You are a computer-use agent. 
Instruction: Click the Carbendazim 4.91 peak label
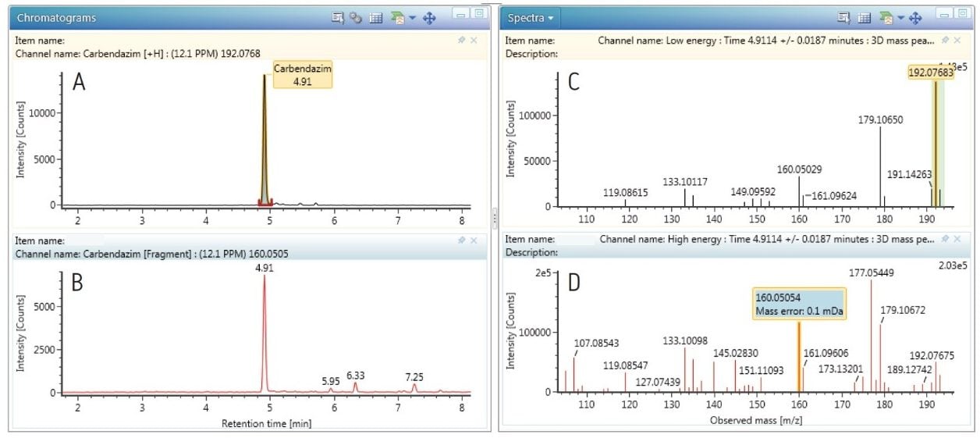(303, 75)
